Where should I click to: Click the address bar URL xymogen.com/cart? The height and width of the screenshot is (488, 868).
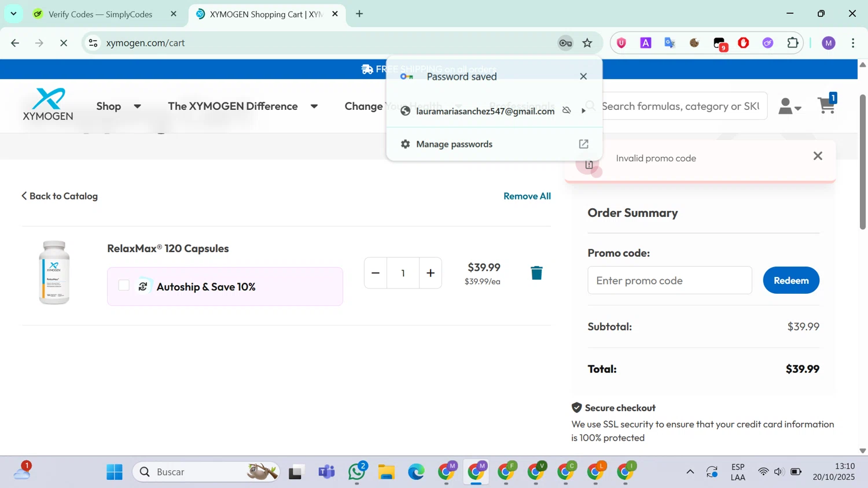(x=145, y=43)
